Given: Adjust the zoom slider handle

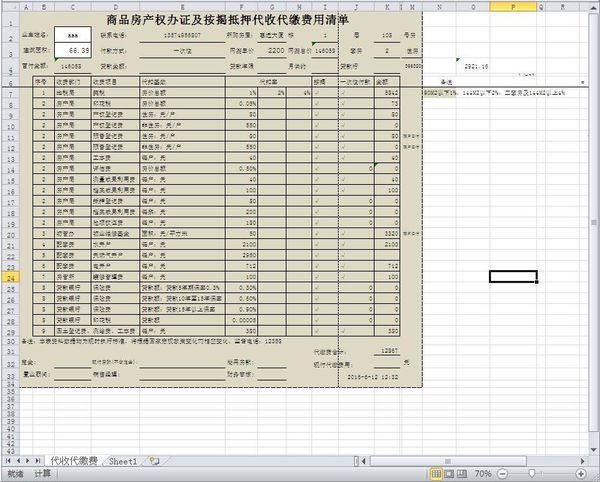Looking at the screenshot, I should pos(532,474).
